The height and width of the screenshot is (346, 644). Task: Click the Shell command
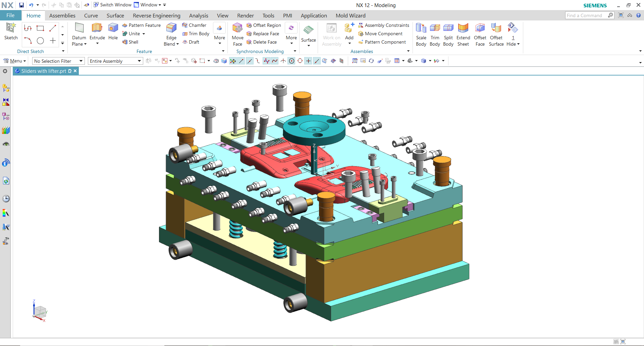[130, 42]
